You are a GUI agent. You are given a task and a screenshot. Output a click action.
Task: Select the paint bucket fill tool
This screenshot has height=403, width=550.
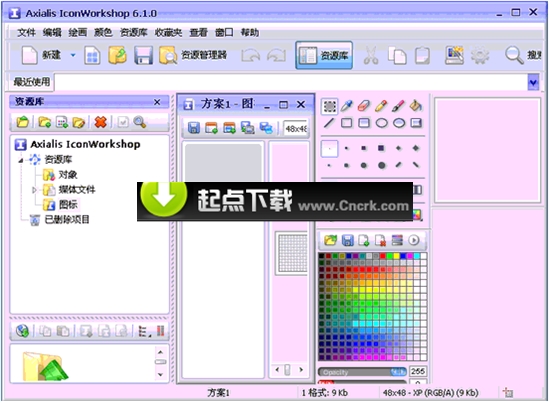click(x=416, y=106)
